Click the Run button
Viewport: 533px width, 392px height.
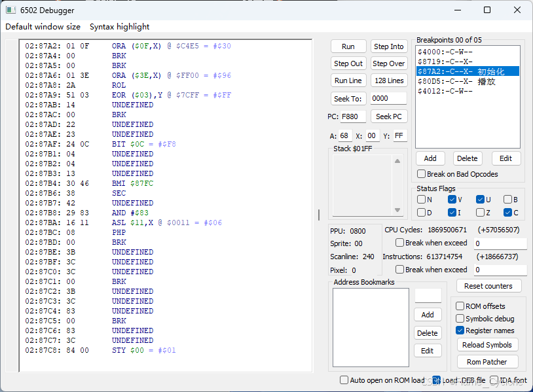click(x=348, y=46)
